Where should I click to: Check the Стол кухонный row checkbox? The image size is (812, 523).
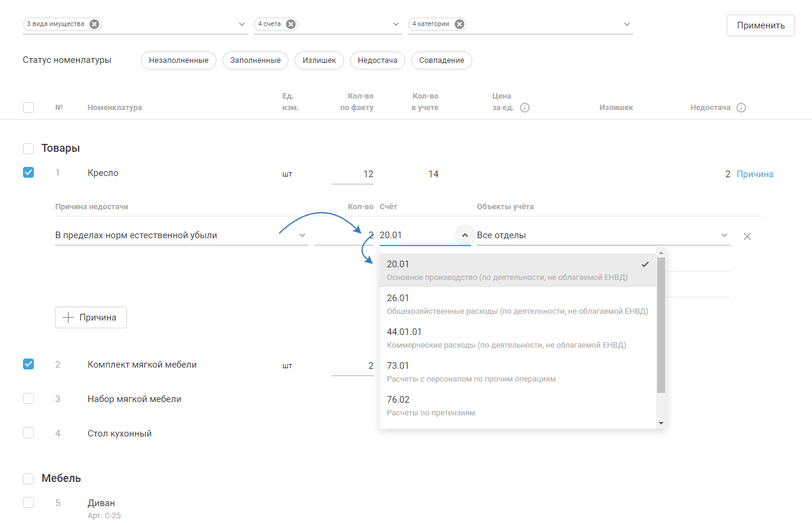tap(28, 433)
